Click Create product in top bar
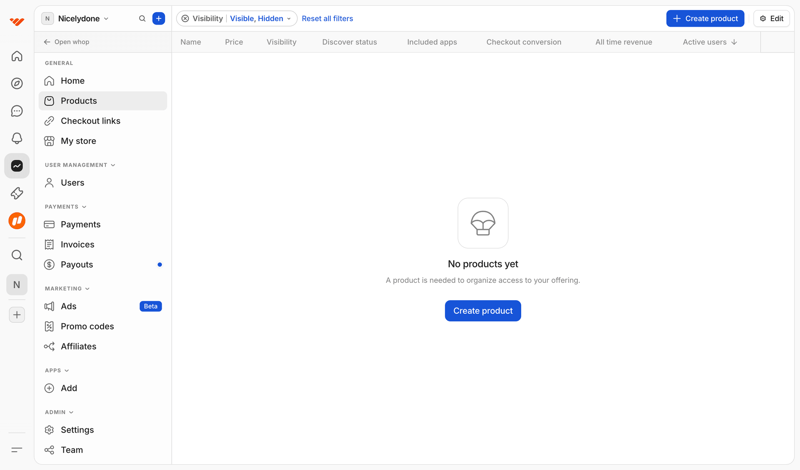 [x=705, y=18]
